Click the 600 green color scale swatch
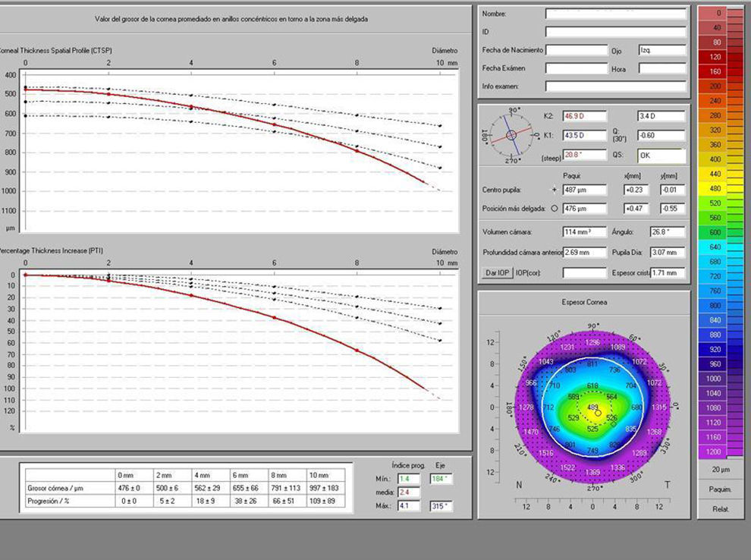751x560 pixels. 715,232
